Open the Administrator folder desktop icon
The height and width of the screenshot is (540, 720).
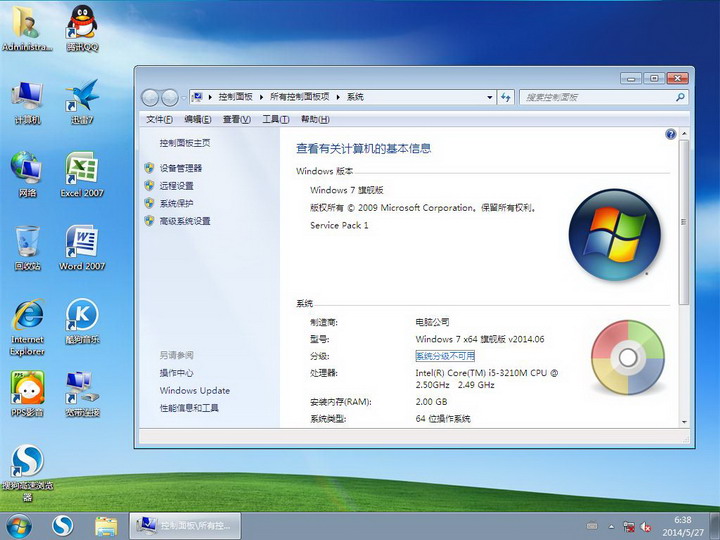pos(27,27)
